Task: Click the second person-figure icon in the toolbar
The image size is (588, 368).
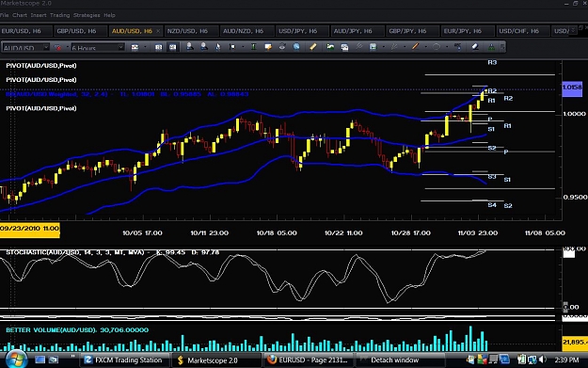Action: 204,46
